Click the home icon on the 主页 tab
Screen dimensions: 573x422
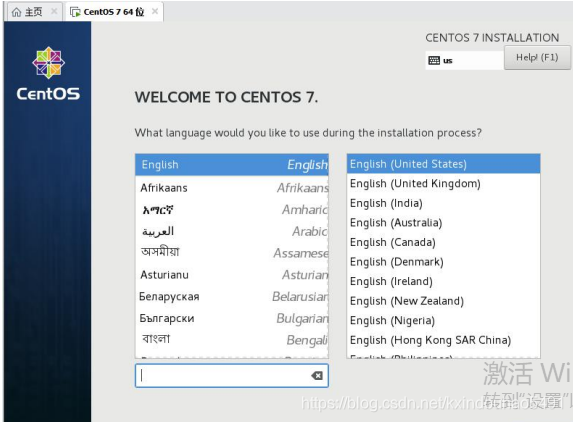[16, 12]
